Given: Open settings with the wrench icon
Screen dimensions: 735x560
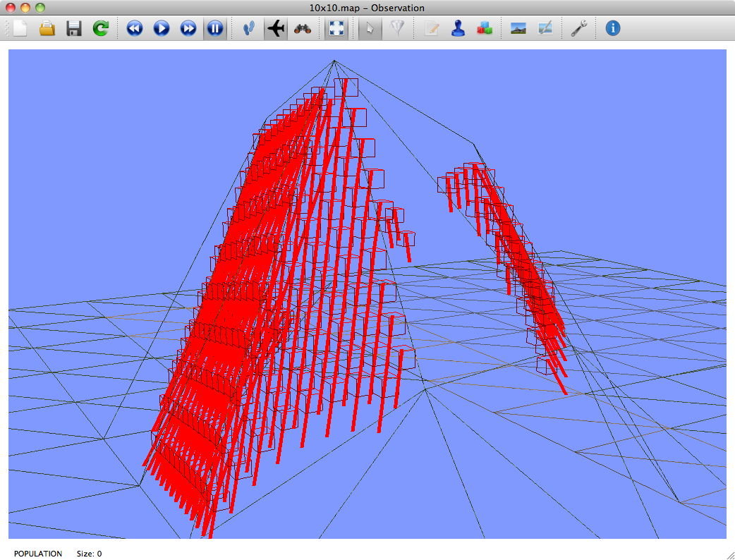Looking at the screenshot, I should (x=579, y=29).
